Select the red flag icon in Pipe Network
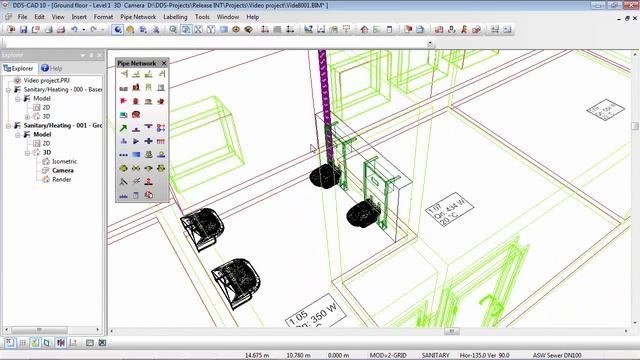Image resolution: width=640 pixels, height=360 pixels. tap(123, 101)
